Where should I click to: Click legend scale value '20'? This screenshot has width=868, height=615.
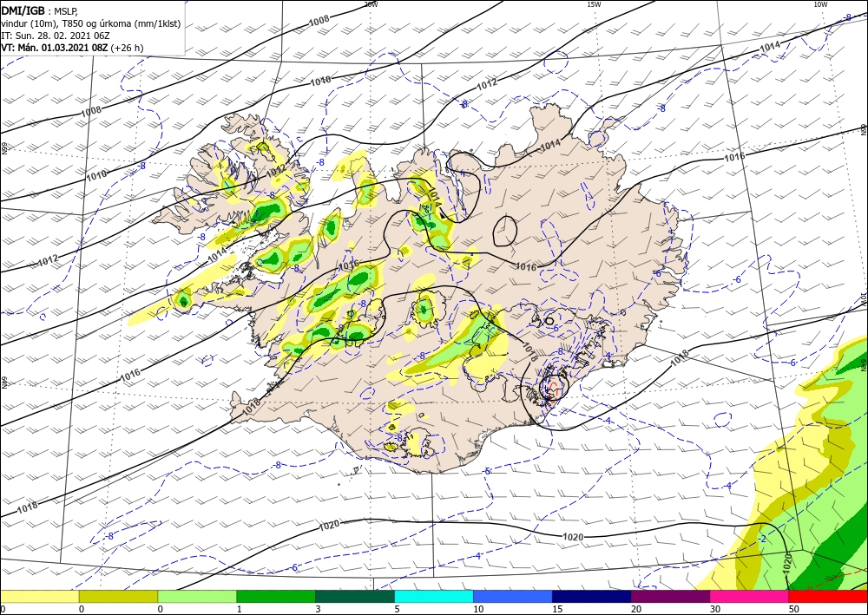pyautogui.click(x=636, y=609)
